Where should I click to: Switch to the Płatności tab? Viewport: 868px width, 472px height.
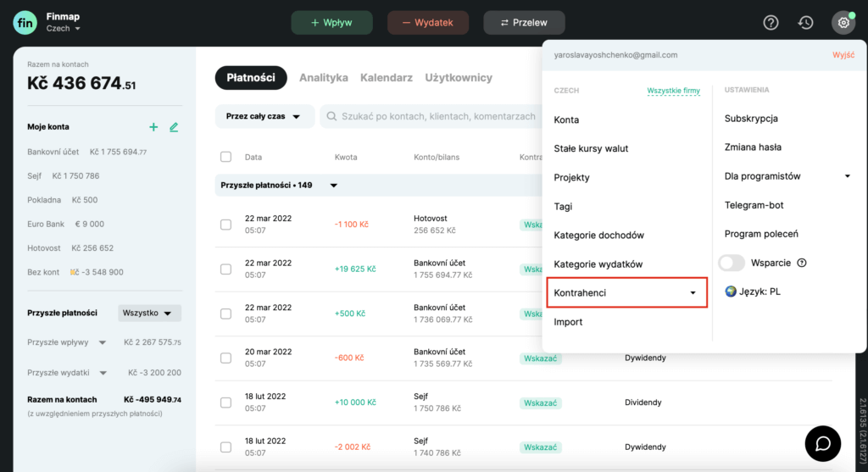[x=251, y=77]
